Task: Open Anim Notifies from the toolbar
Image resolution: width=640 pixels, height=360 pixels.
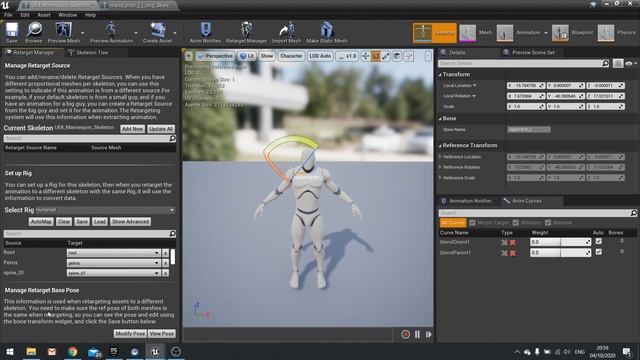Action: [x=205, y=32]
